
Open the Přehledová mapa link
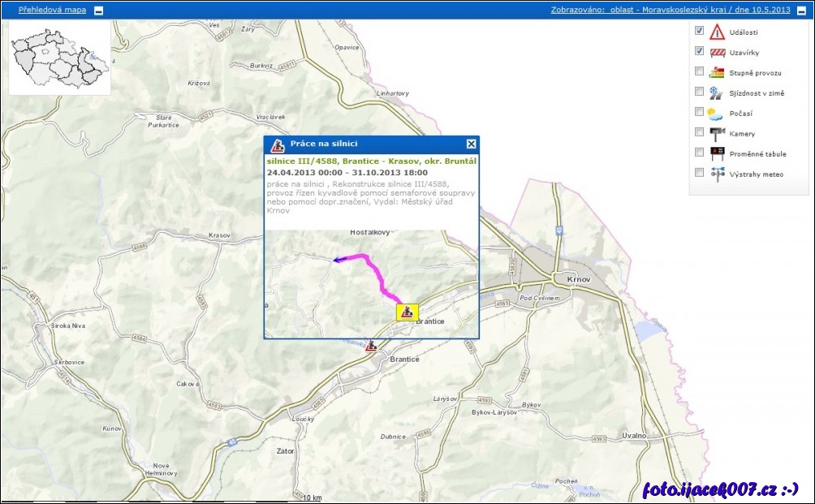click(52, 11)
